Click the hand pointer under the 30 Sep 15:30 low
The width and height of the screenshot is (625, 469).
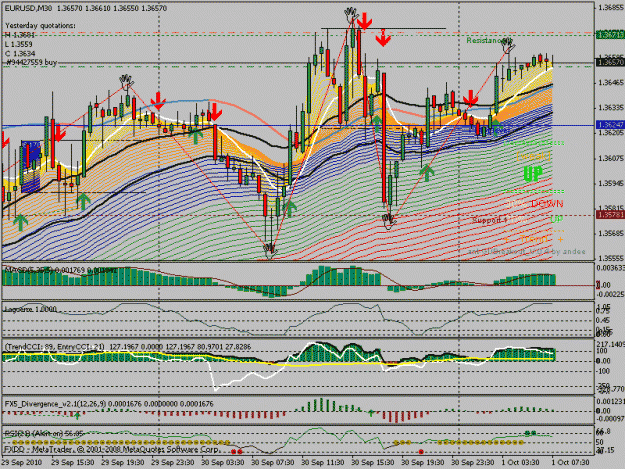[x=389, y=221]
